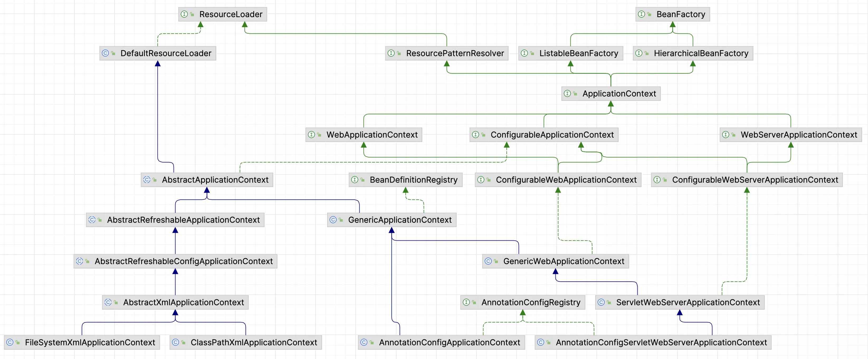Click the class icon beside GenericApplicationContext

(333, 220)
